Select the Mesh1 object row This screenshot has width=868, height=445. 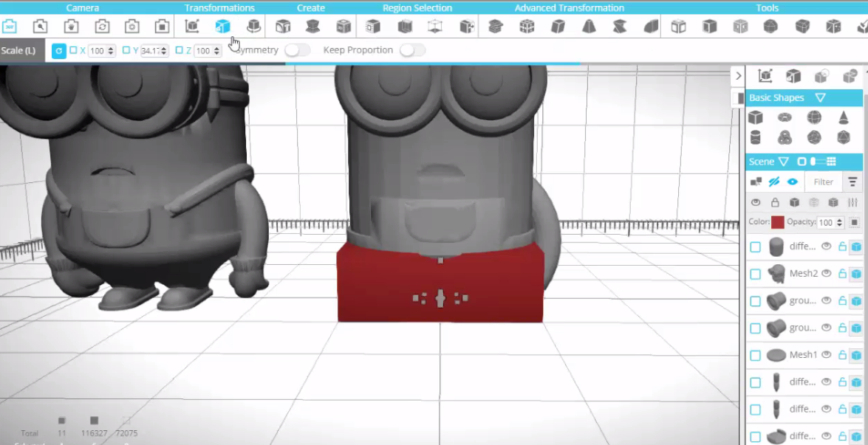[x=804, y=356]
